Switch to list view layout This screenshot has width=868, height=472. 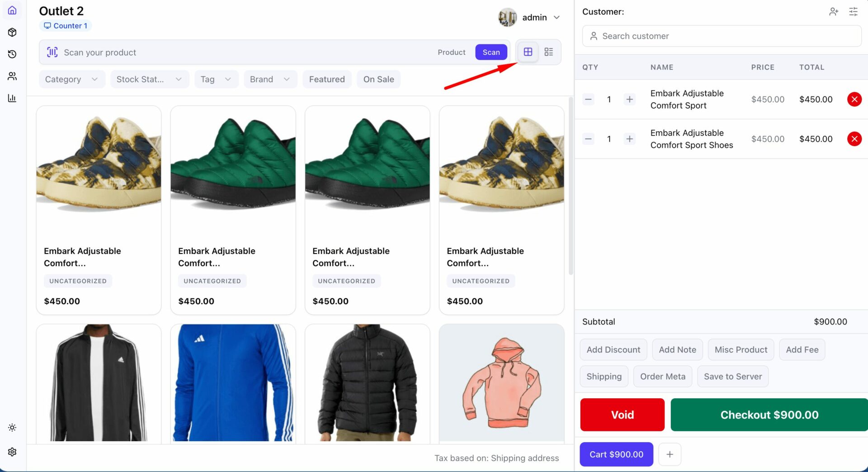click(x=549, y=52)
